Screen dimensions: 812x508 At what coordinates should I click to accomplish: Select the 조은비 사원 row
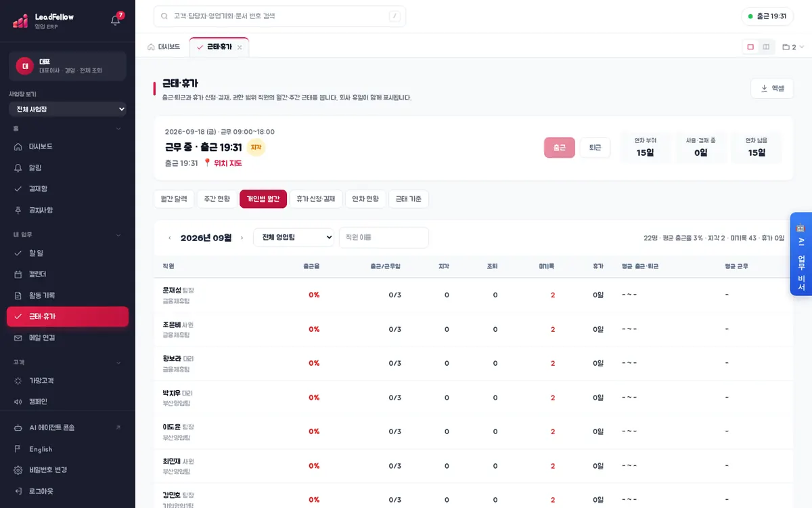click(x=474, y=329)
